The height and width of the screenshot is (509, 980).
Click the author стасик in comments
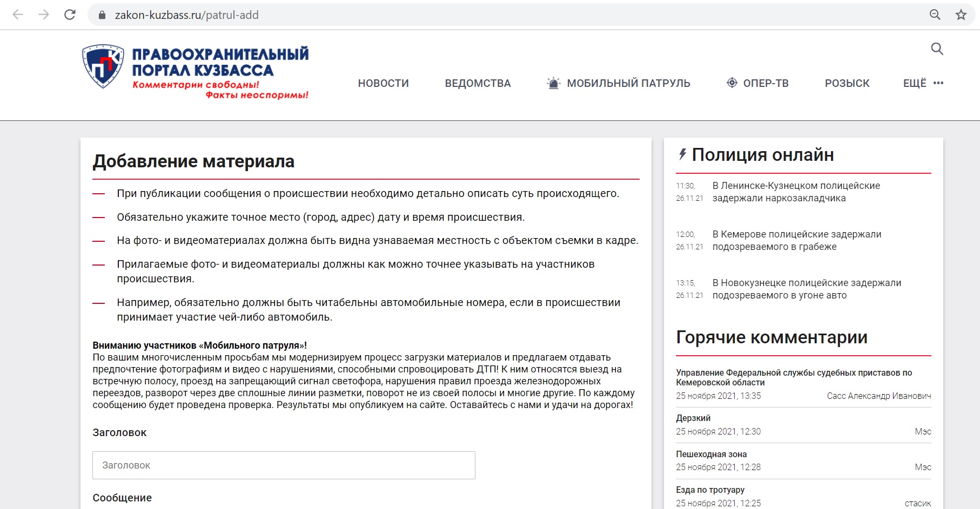[x=918, y=503]
